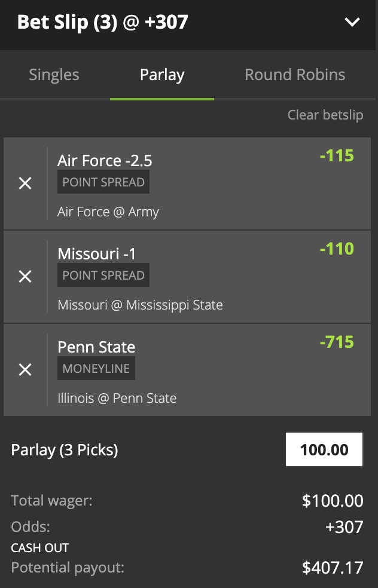Select the Parlay tab
This screenshot has width=378, height=588.
click(162, 75)
